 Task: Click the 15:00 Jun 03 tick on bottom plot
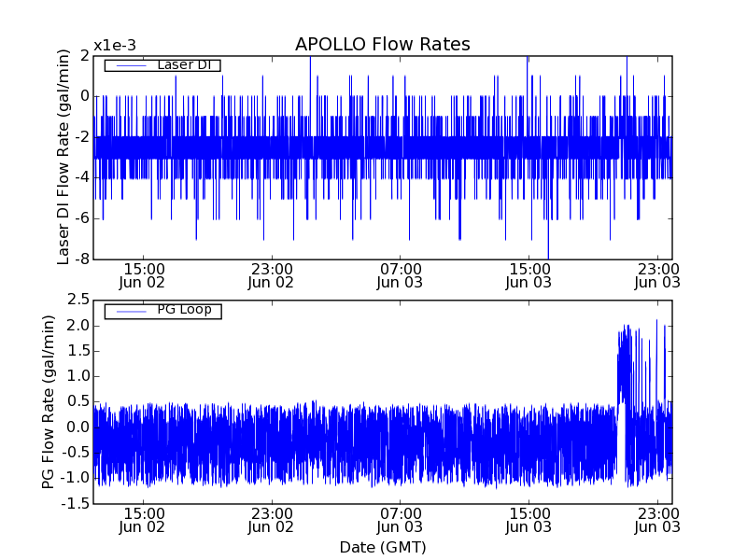click(529, 520)
